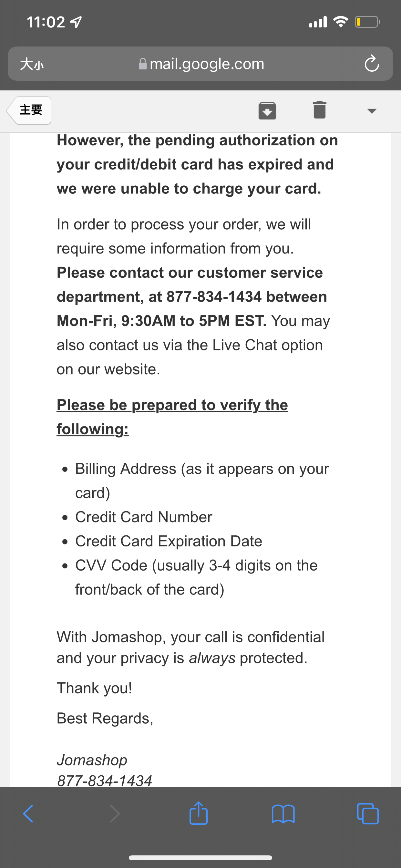Reload the page with the refresh icon
This screenshot has height=868, width=401.
pos(372,63)
